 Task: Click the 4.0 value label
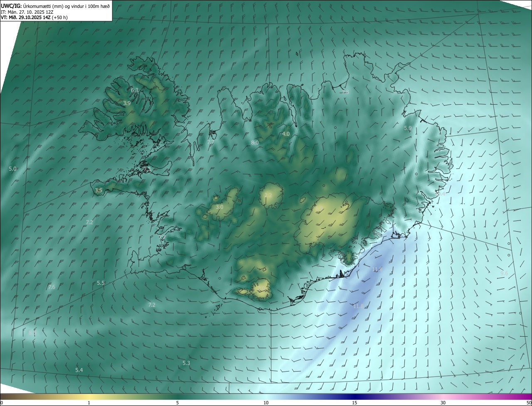tap(286, 134)
